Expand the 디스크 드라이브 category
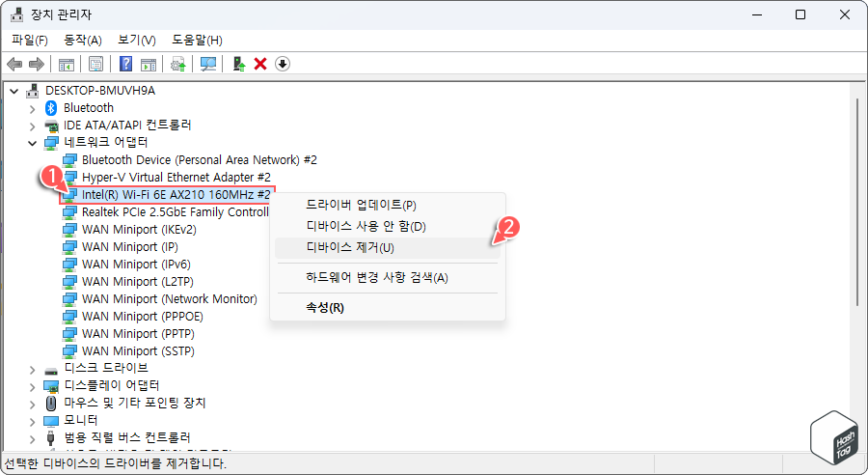The width and height of the screenshot is (868, 475). [x=33, y=369]
